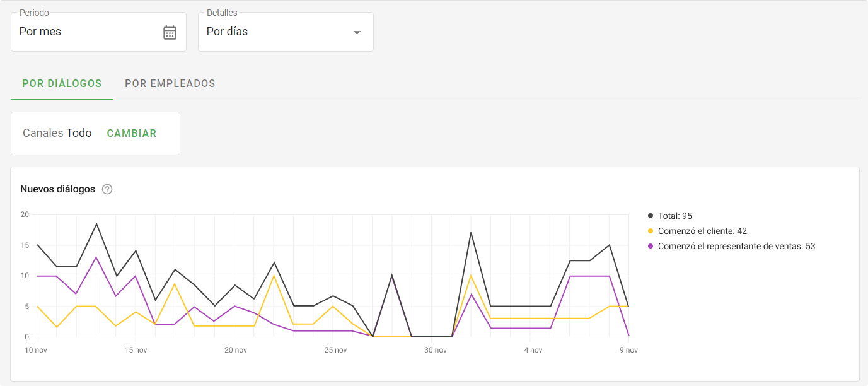Image resolution: width=868 pixels, height=386 pixels.
Task: Open the Por días combo box
Action: tap(277, 32)
